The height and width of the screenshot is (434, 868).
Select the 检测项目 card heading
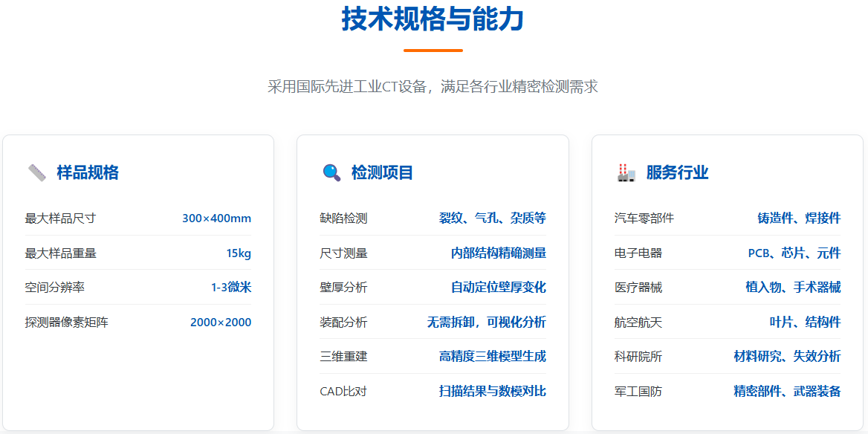(381, 172)
